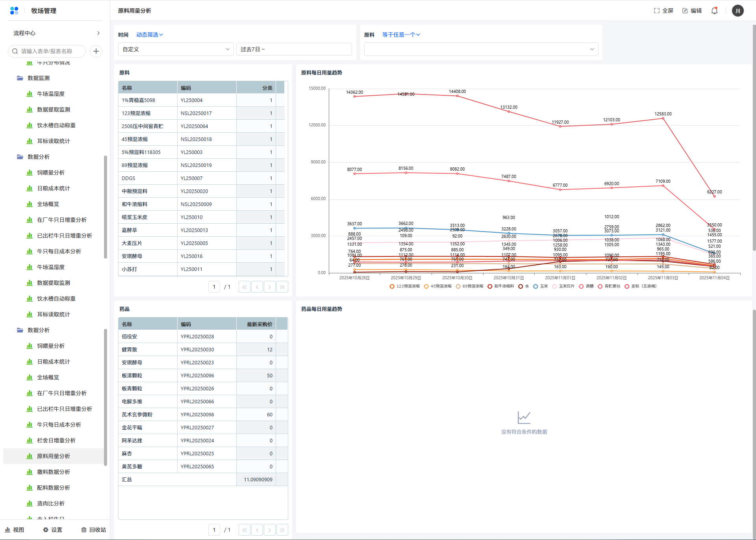Open 撒料数据分析 report in sidebar

click(54, 472)
